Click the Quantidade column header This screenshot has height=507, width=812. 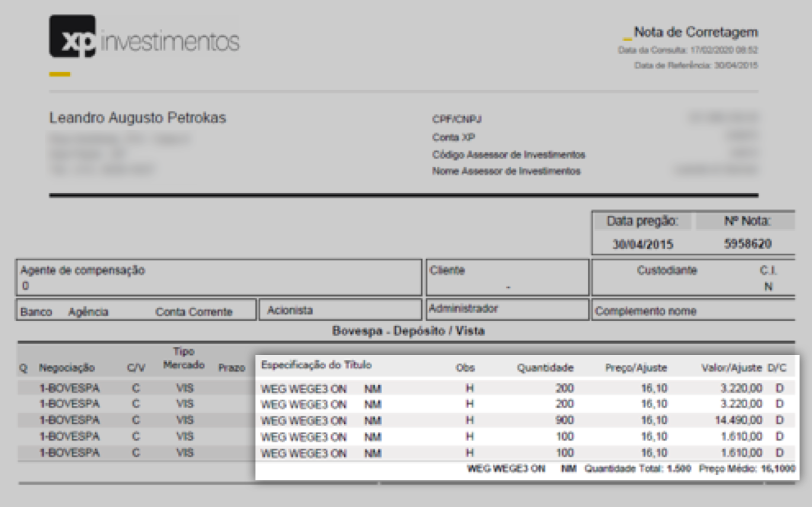(545, 368)
